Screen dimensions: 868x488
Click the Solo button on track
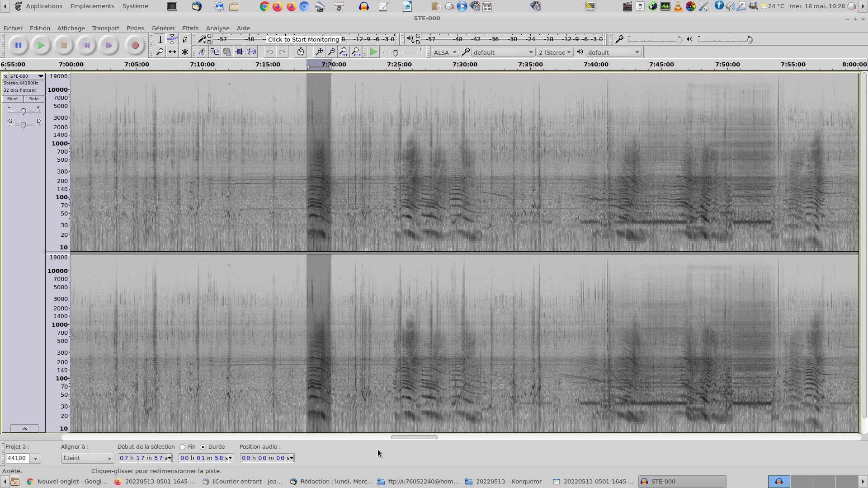point(34,99)
